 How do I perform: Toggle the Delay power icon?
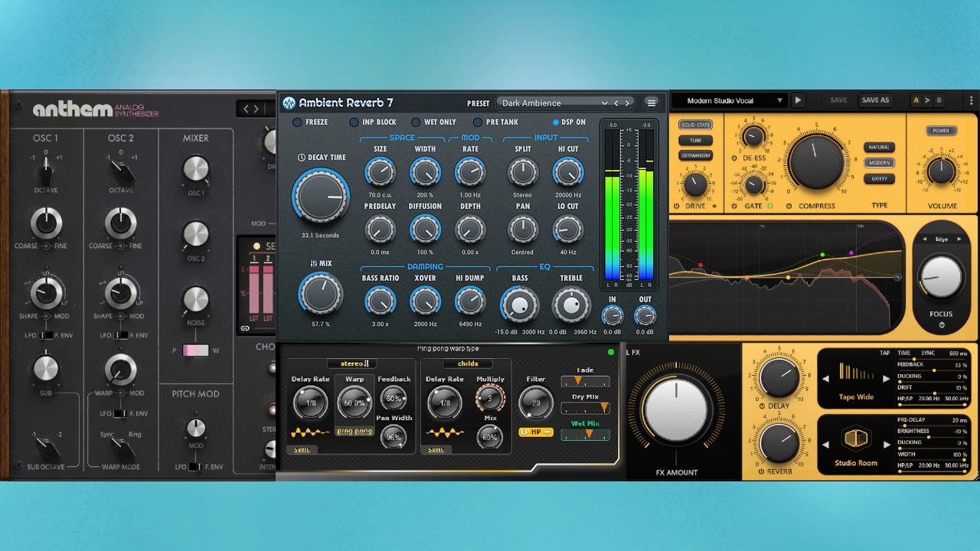(762, 406)
